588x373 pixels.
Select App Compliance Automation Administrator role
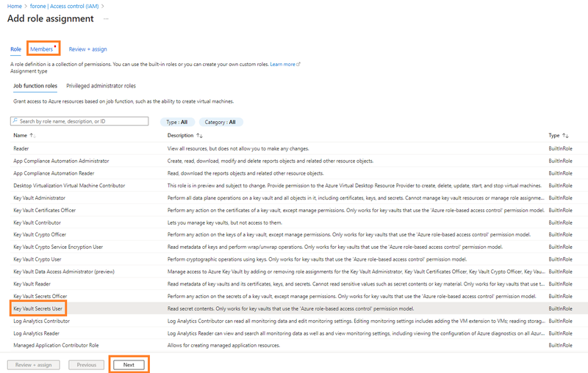[x=61, y=161]
